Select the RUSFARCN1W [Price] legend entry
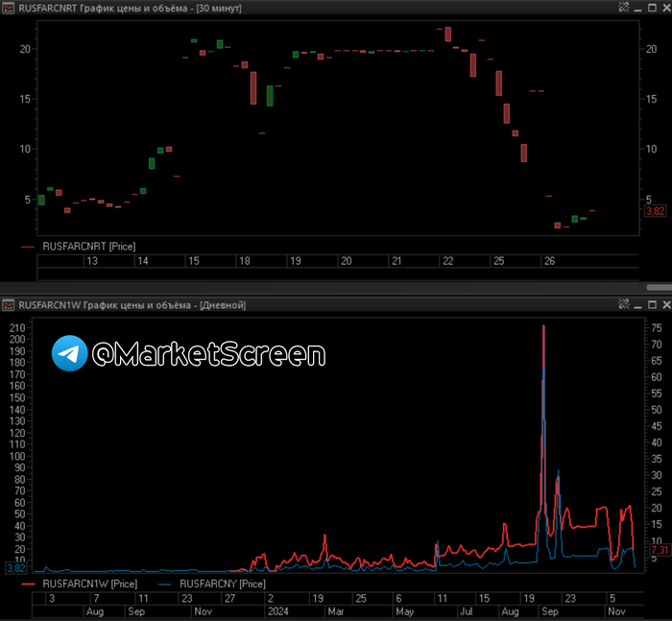Screen dimensions: 672x621 point(89,584)
